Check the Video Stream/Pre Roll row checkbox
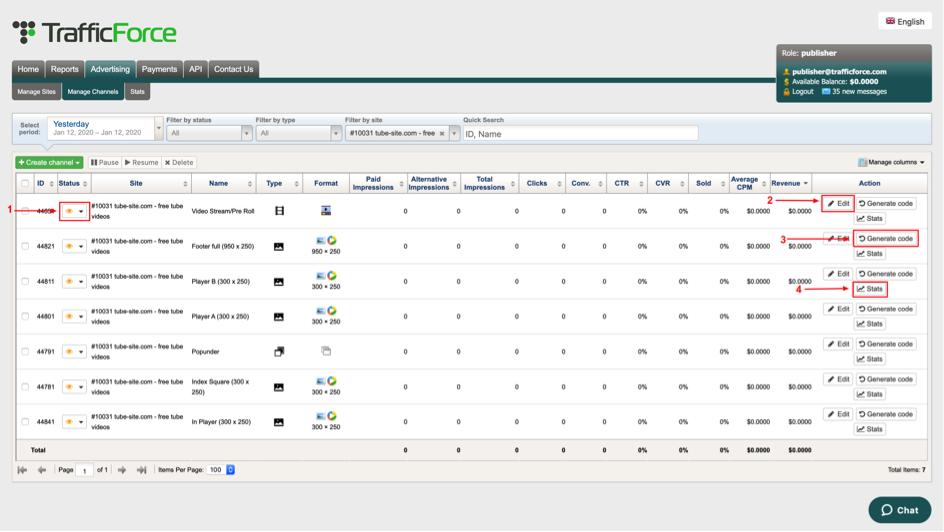Screen dimensions: 944x532 (25, 211)
